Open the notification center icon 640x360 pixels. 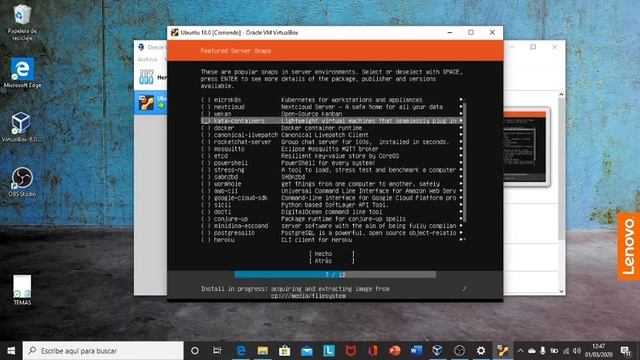pyautogui.click(x=625, y=351)
